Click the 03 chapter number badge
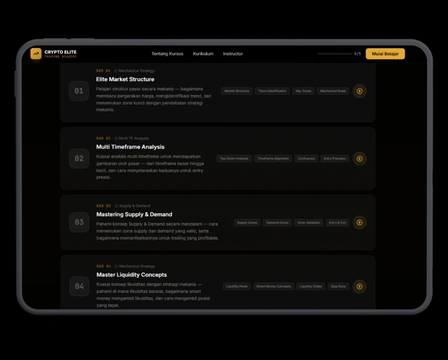 point(79,222)
